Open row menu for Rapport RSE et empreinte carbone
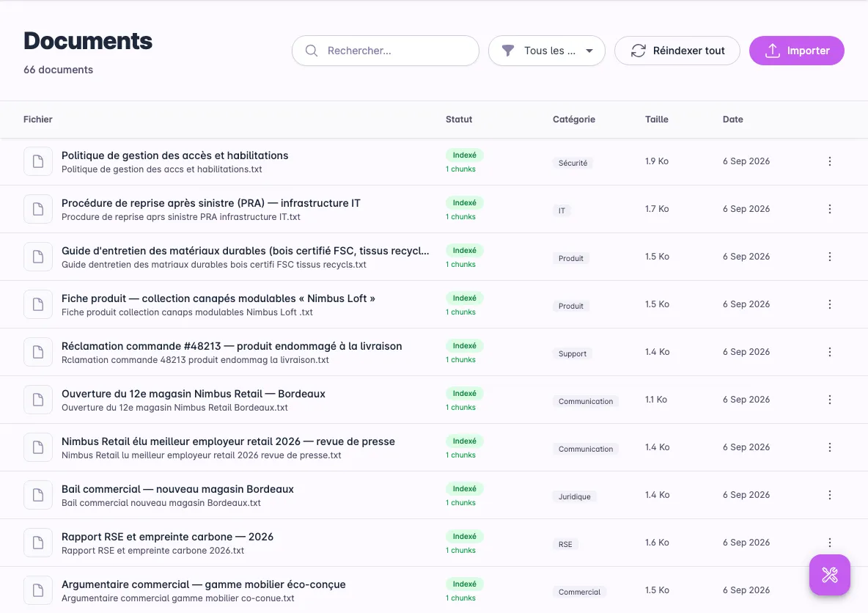This screenshot has width=868, height=613. coord(829,542)
